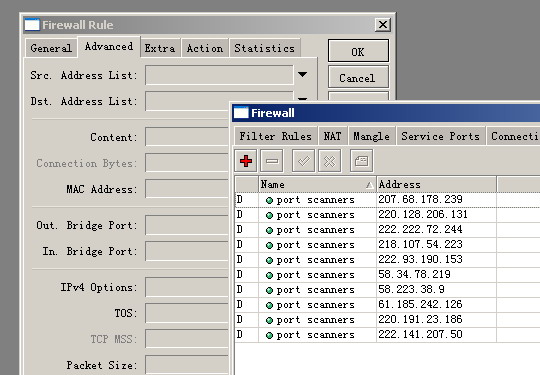Open the comment button in Firewall toolbar
Screen dimensions: 540x375
click(361, 160)
